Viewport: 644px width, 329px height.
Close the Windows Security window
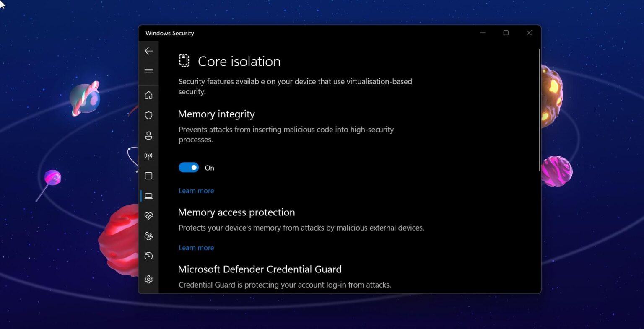pyautogui.click(x=529, y=33)
